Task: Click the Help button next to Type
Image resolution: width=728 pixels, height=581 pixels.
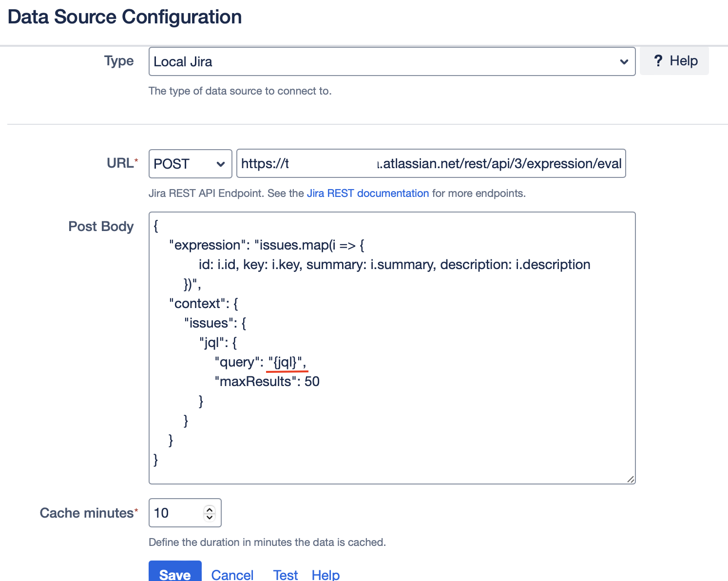Action: (x=674, y=61)
